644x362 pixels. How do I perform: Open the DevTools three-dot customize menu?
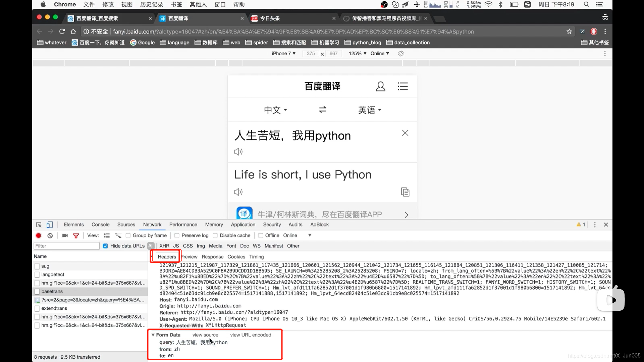(x=595, y=225)
